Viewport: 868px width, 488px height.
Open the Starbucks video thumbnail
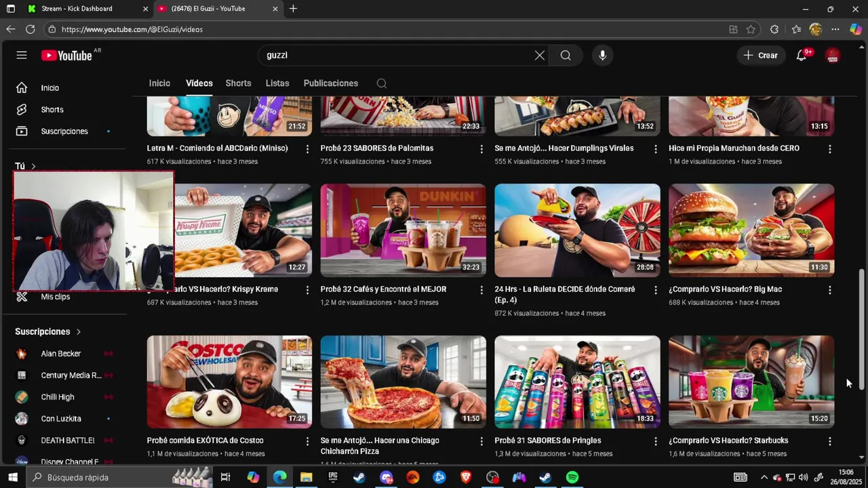[x=751, y=382]
